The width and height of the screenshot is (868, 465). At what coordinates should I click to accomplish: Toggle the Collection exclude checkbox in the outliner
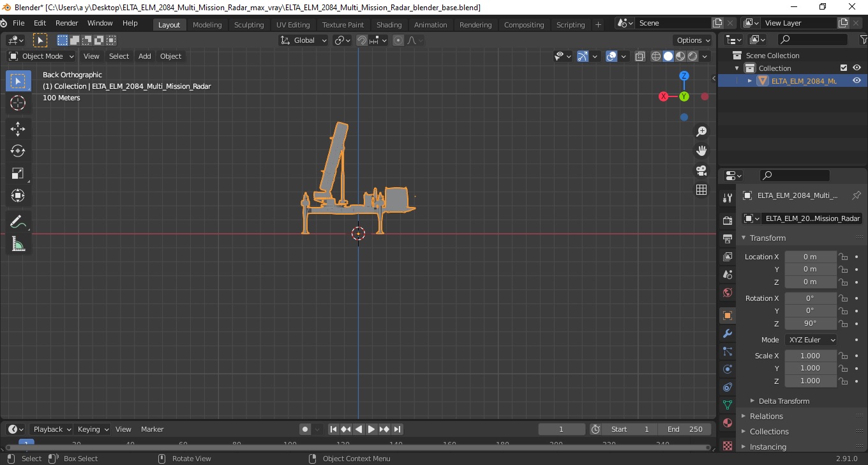pos(844,68)
